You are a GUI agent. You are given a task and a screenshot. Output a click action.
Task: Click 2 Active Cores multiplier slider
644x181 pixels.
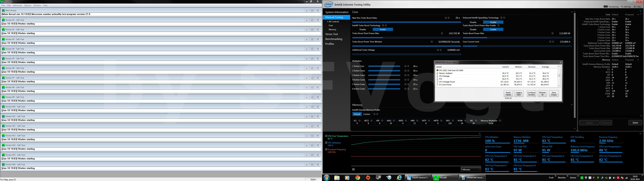click(x=384, y=71)
